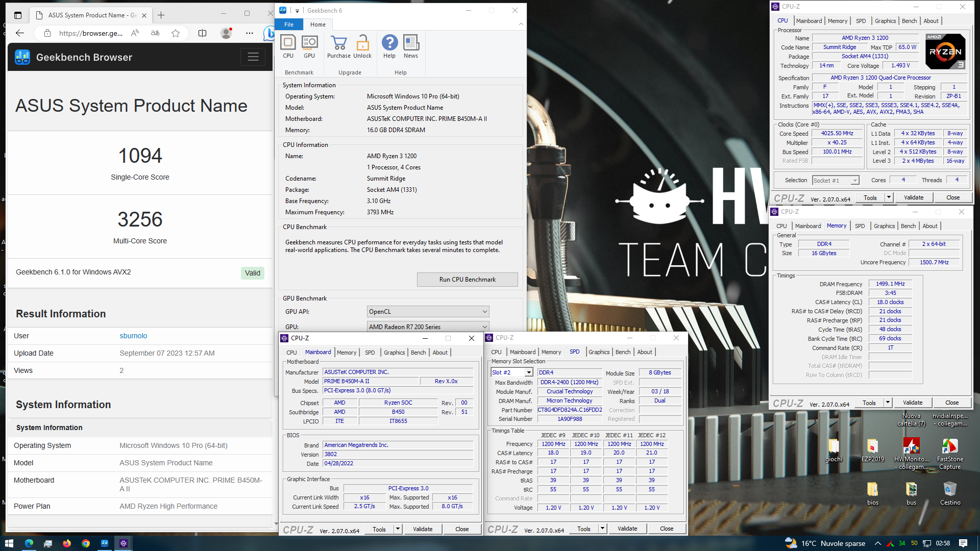Click the Geekbench Browser logo icon
Image resolution: width=980 pixels, height=551 pixels.
click(x=22, y=57)
